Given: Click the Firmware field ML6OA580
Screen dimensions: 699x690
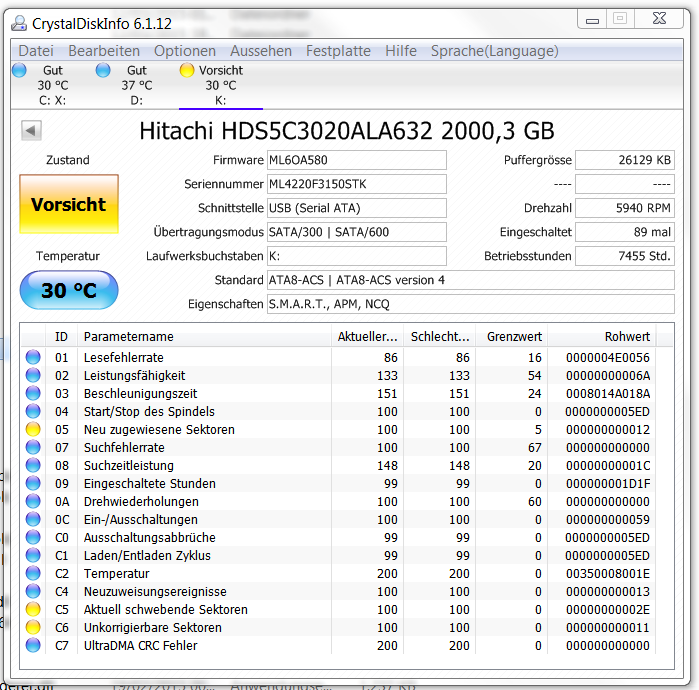Looking at the screenshot, I should click(357, 160).
